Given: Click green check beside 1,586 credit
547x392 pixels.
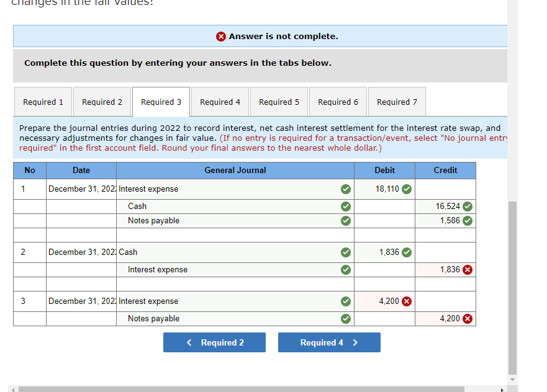Looking at the screenshot, I should [x=468, y=221].
